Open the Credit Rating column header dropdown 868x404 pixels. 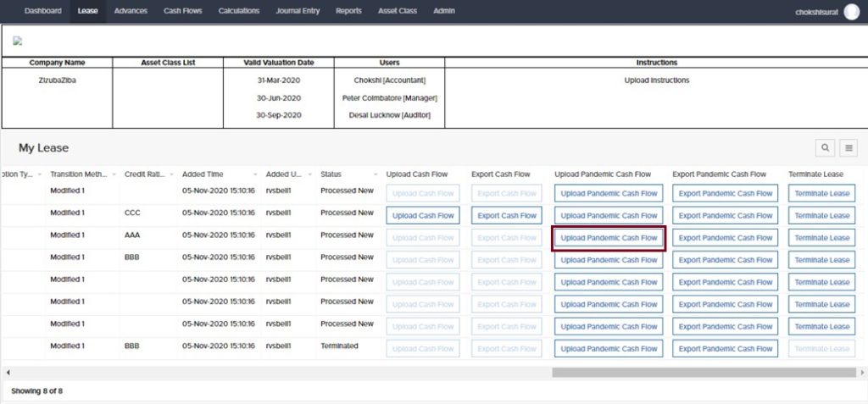(172, 174)
